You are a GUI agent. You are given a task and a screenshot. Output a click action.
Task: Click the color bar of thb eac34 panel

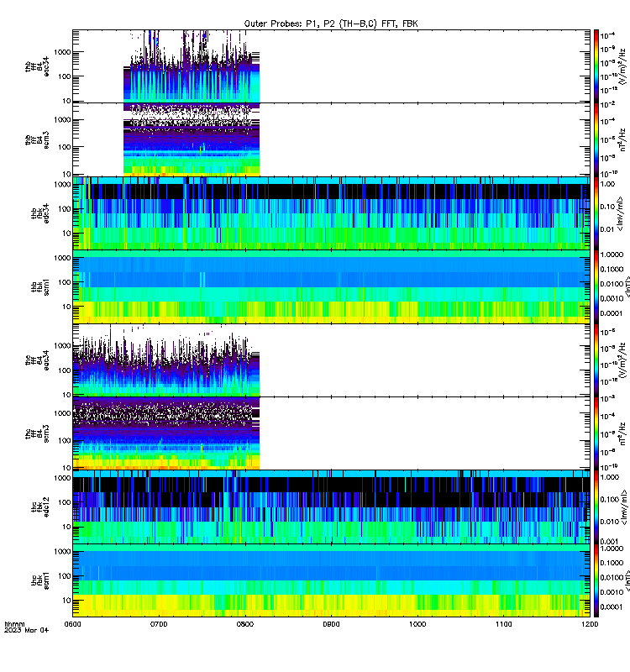[x=596, y=66]
